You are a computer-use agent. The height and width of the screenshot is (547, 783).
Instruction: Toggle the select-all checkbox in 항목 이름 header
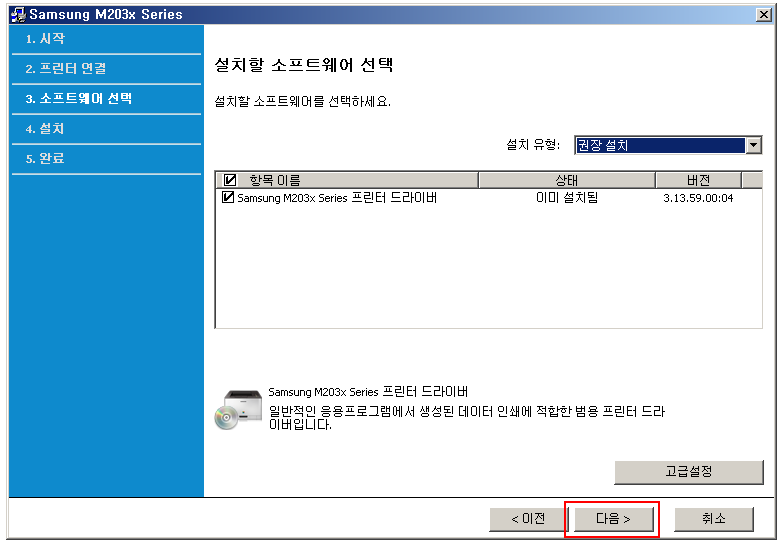click(x=230, y=180)
